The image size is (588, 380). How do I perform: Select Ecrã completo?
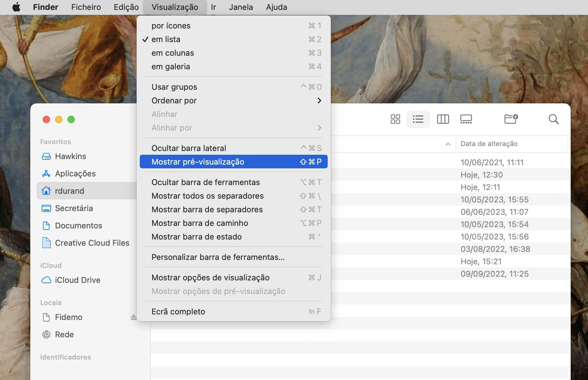click(x=233, y=312)
